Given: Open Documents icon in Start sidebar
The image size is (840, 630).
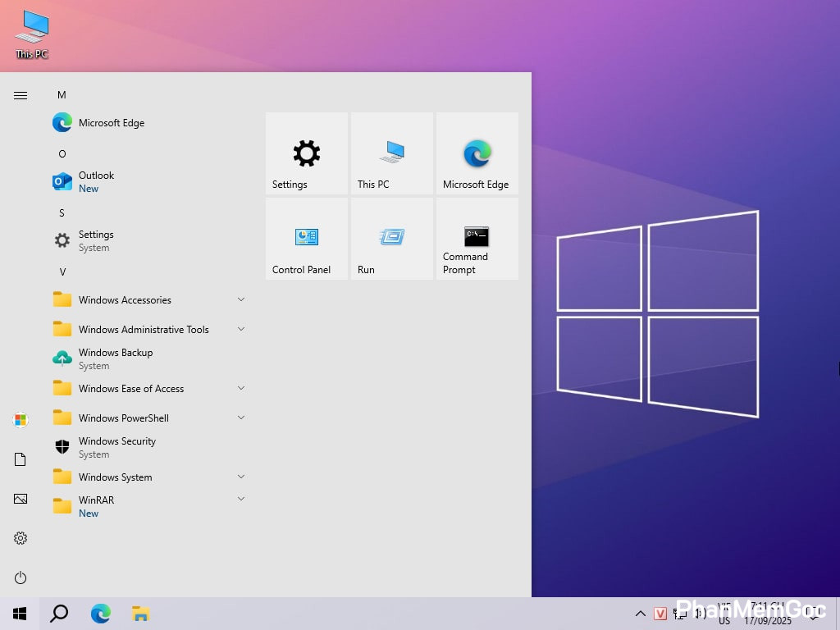Looking at the screenshot, I should point(21,459).
